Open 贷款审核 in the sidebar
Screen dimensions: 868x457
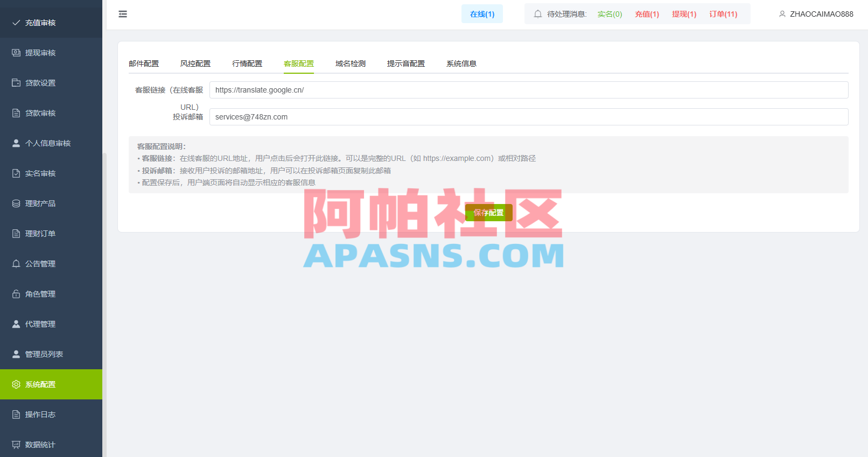click(x=51, y=113)
